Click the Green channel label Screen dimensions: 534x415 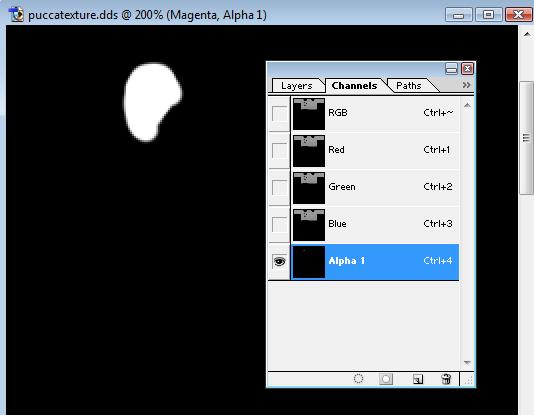pyautogui.click(x=342, y=187)
